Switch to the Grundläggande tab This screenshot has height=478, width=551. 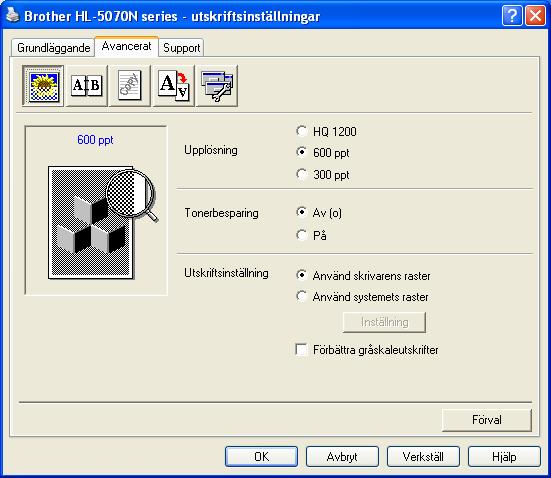point(53,48)
